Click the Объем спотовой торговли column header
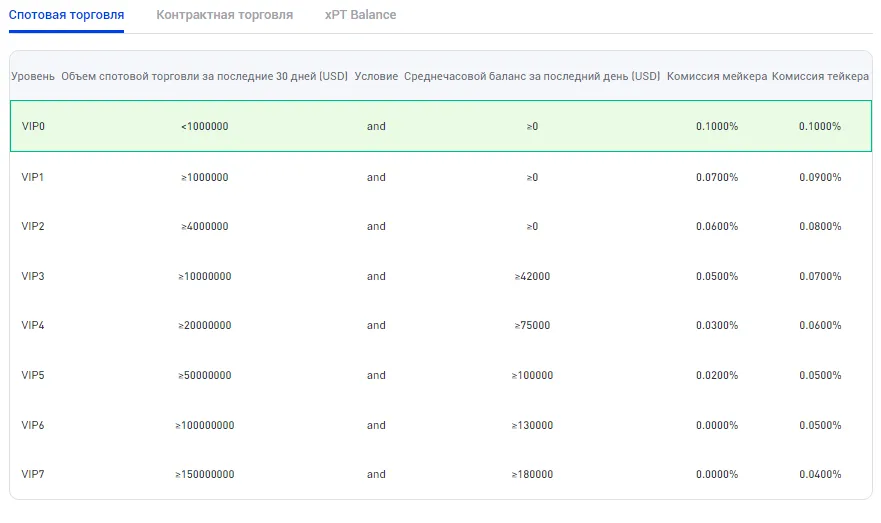The width and height of the screenshot is (881, 523). (204, 76)
